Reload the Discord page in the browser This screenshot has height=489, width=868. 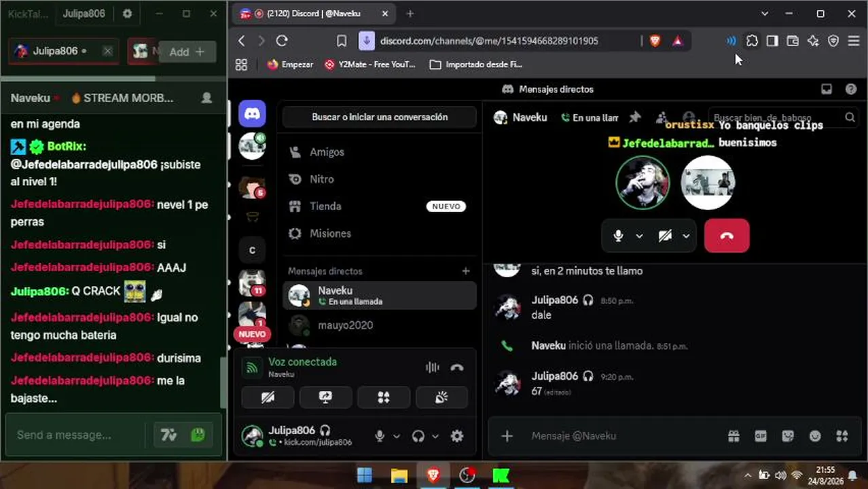(282, 41)
